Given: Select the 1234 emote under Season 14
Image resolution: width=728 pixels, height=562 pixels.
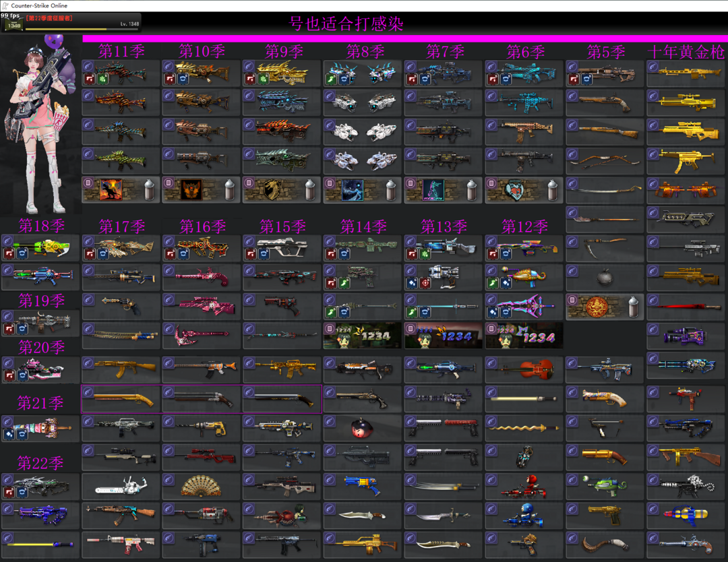Looking at the screenshot, I should pyautogui.click(x=362, y=336).
